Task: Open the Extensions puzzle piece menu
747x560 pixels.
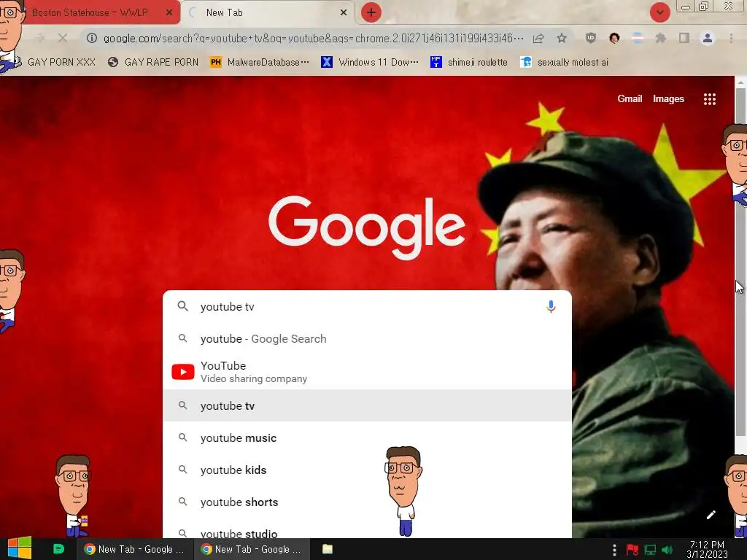Action: pos(661,38)
